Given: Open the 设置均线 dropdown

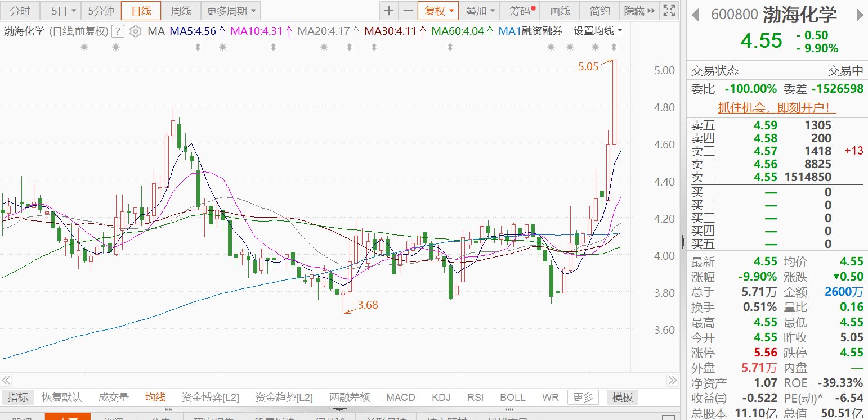Looking at the screenshot, I should tap(598, 31).
